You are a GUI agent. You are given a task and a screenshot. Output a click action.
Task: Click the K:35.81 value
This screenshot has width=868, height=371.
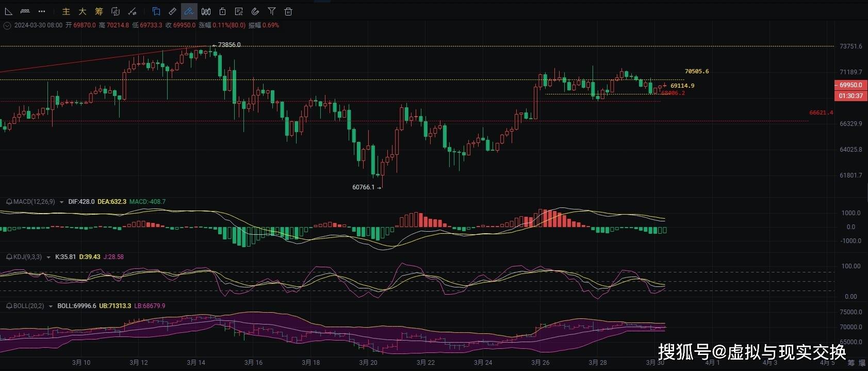tap(65, 257)
